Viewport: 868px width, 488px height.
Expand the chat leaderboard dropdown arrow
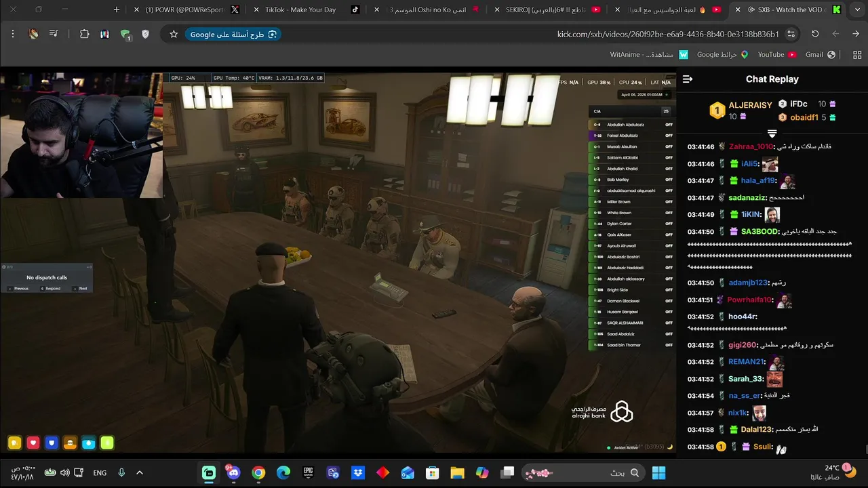(x=772, y=134)
